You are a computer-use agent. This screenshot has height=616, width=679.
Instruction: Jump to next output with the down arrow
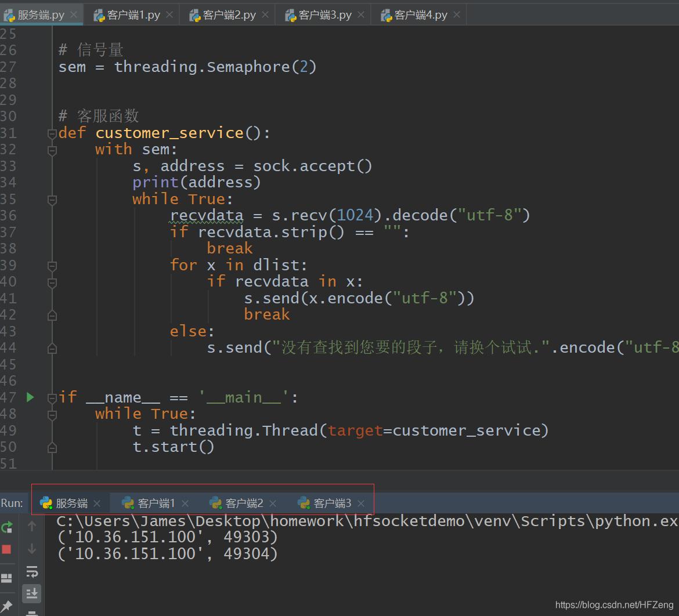32,549
